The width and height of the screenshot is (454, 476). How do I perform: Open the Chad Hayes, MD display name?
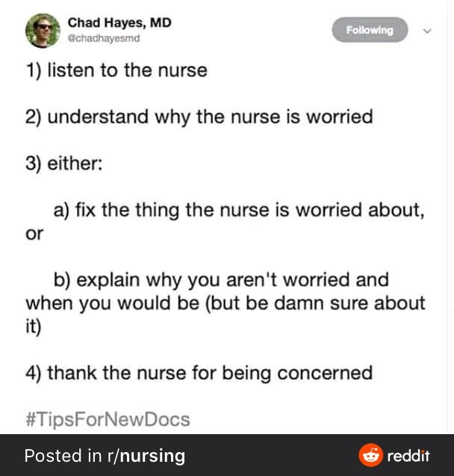pos(119,22)
